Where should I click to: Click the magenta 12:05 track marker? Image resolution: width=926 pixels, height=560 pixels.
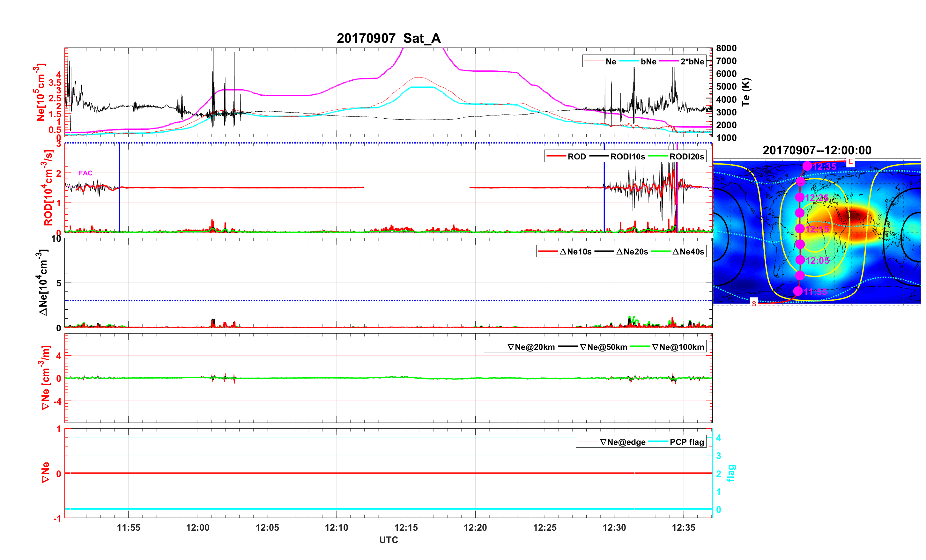pyautogui.click(x=800, y=260)
